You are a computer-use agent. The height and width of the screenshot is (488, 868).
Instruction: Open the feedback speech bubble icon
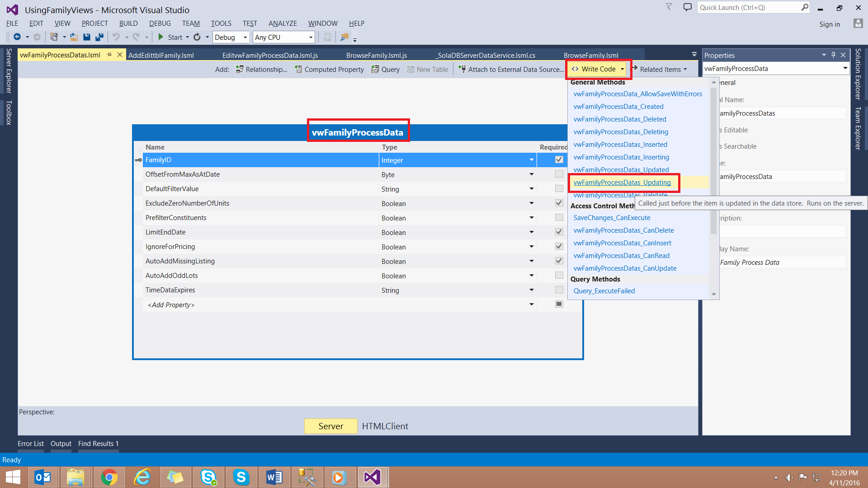[688, 7]
